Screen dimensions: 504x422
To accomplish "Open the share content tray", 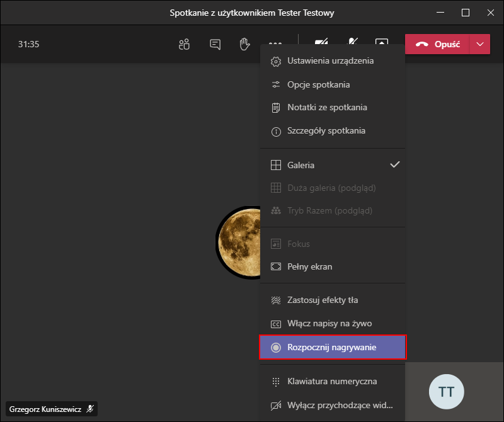I will (x=382, y=42).
